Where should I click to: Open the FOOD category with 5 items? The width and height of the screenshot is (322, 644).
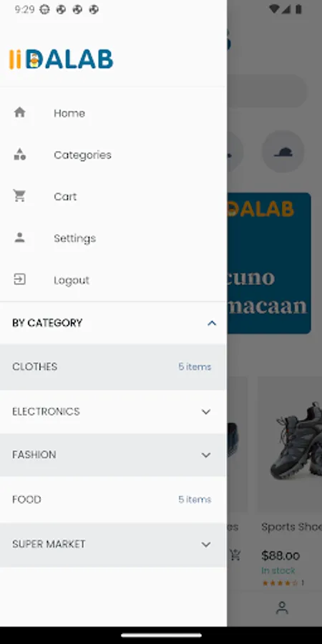(113, 499)
